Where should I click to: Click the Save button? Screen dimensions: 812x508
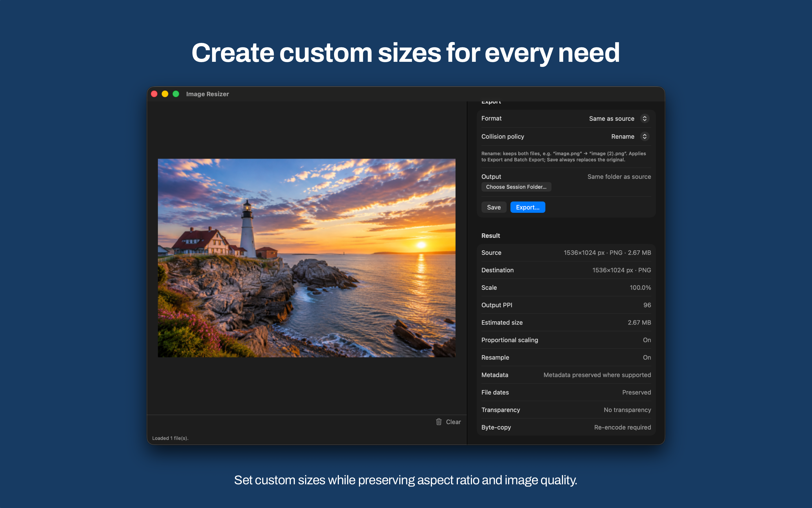pyautogui.click(x=494, y=207)
